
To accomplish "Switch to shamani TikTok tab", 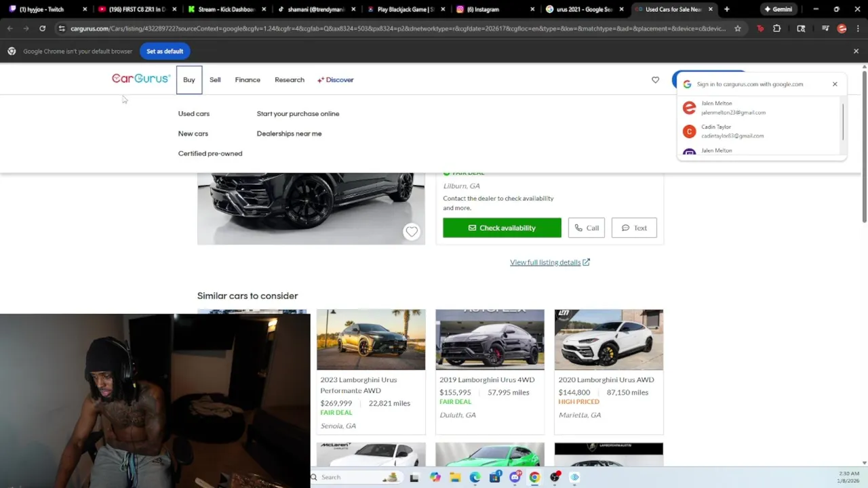I will pyautogui.click(x=316, y=9).
